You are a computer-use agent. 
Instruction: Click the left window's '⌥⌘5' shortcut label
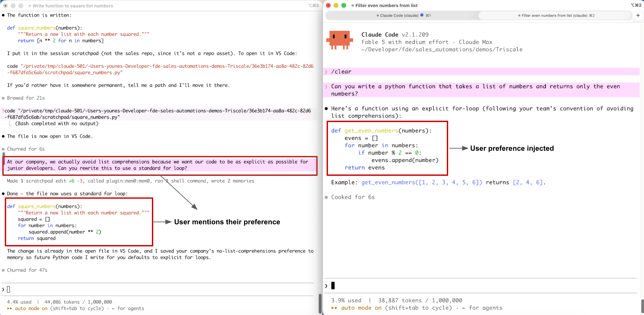click(x=314, y=6)
